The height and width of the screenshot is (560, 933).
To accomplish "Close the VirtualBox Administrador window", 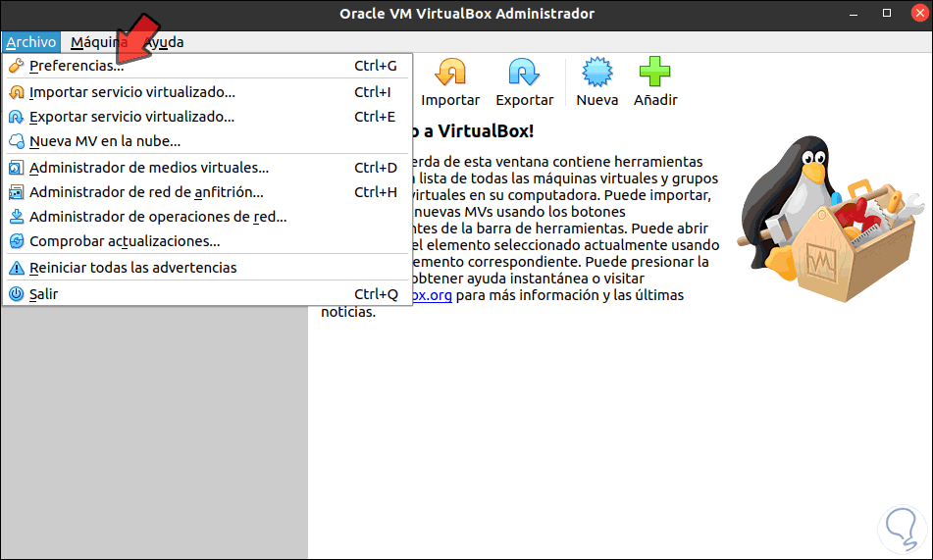I will (919, 13).
